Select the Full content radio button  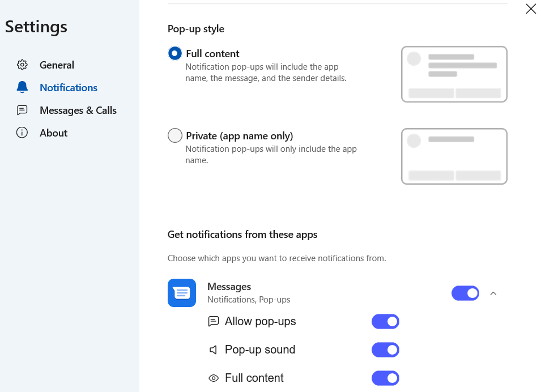tap(175, 54)
